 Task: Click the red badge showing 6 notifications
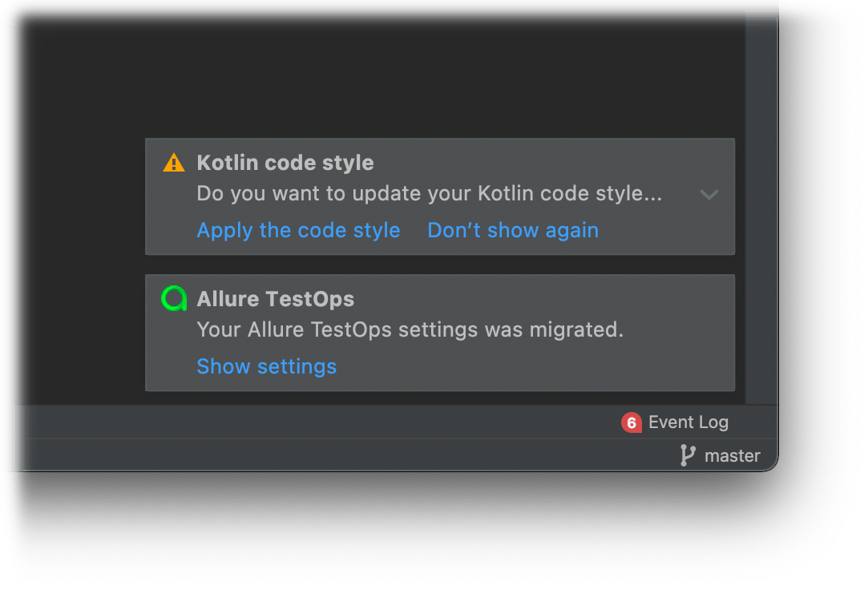(x=631, y=422)
